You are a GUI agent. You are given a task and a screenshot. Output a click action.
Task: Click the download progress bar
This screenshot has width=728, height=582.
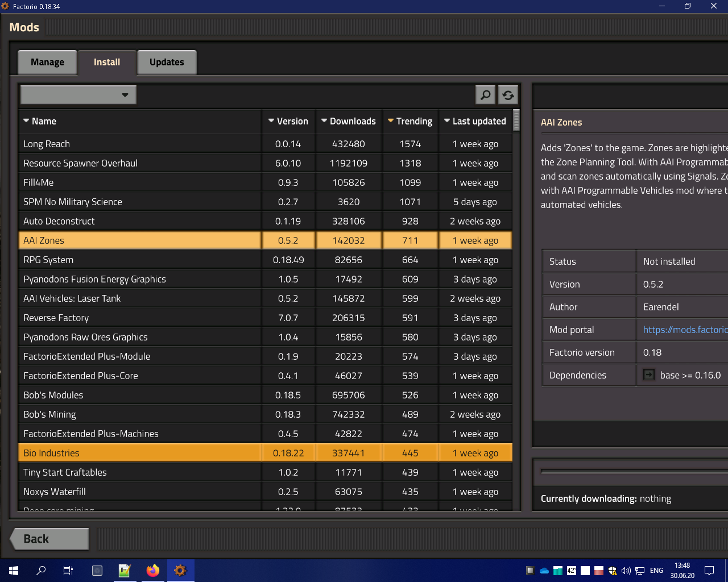pyautogui.click(x=634, y=471)
